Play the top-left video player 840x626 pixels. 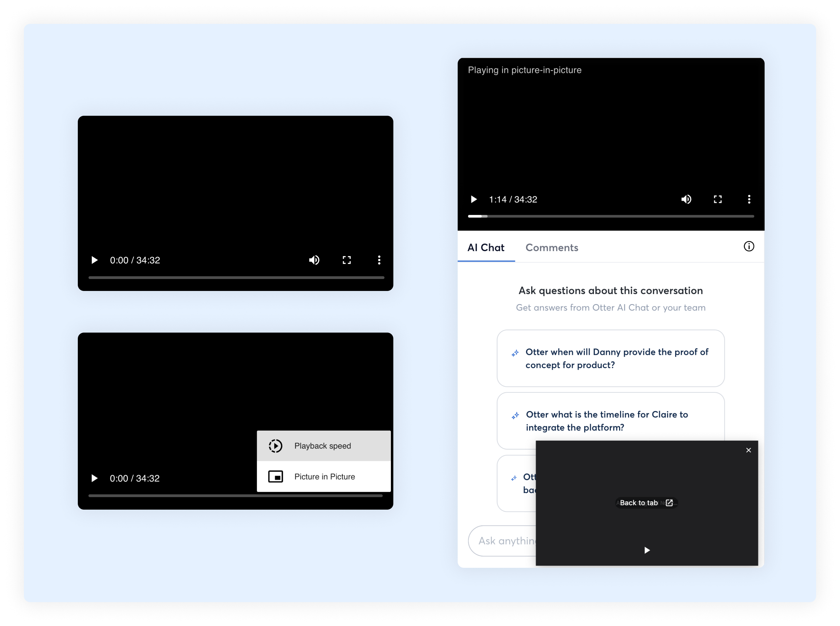[94, 260]
